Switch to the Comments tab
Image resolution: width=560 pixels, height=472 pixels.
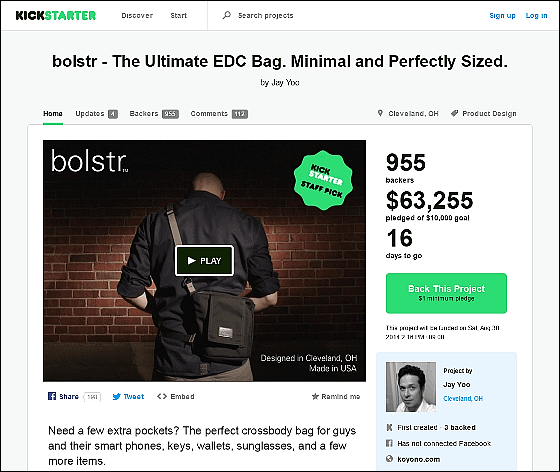click(x=219, y=114)
